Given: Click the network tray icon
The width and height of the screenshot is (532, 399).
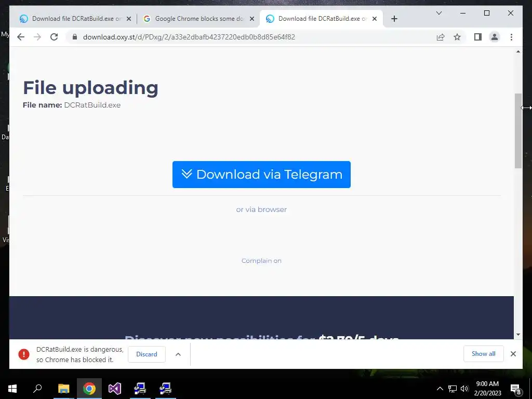Looking at the screenshot, I should [453, 389].
